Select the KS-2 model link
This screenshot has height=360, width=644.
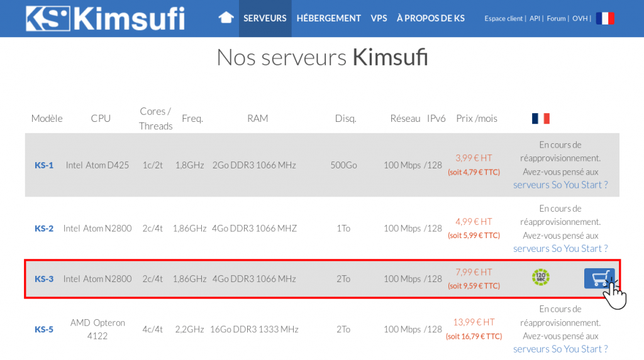[44, 229]
